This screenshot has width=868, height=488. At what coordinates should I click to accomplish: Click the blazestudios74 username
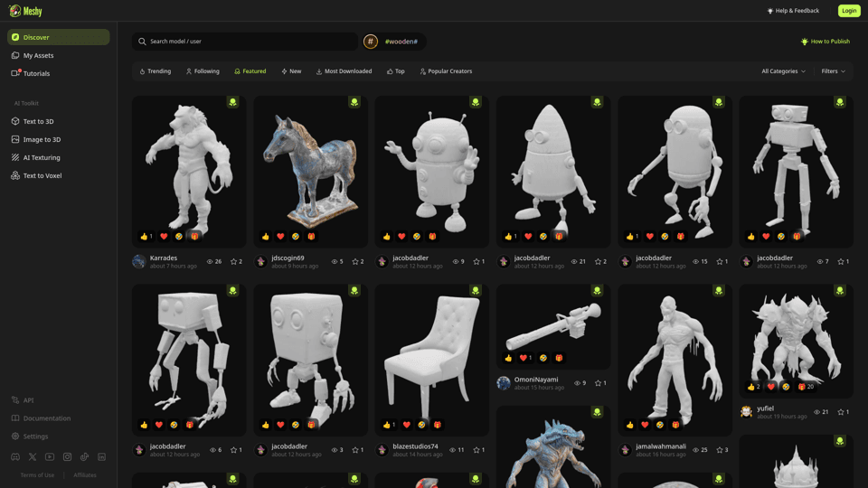[x=415, y=446]
